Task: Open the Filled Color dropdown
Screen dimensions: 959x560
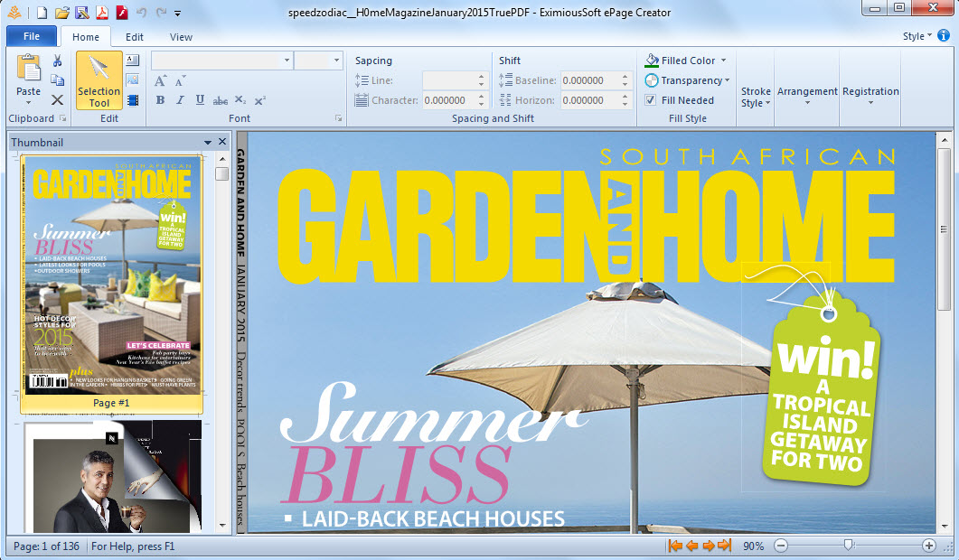Action: click(723, 61)
